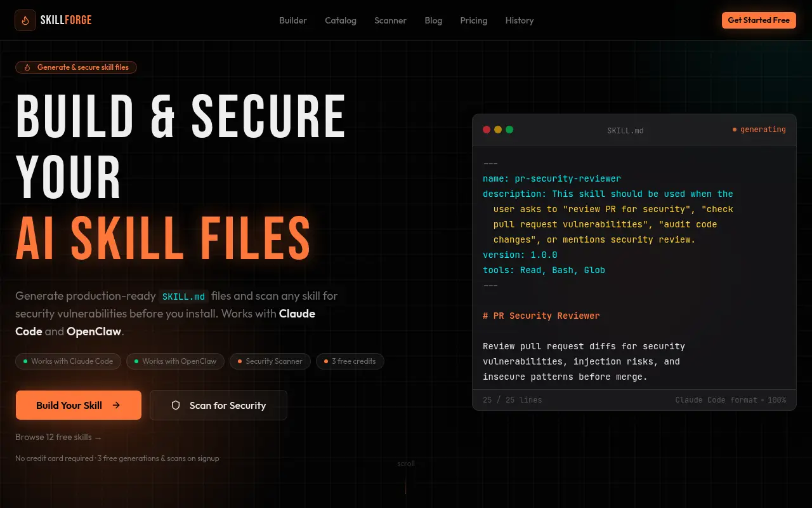This screenshot has width=812, height=508.
Task: Click the arrow icon on Build Your Skill
Action: [116, 405]
